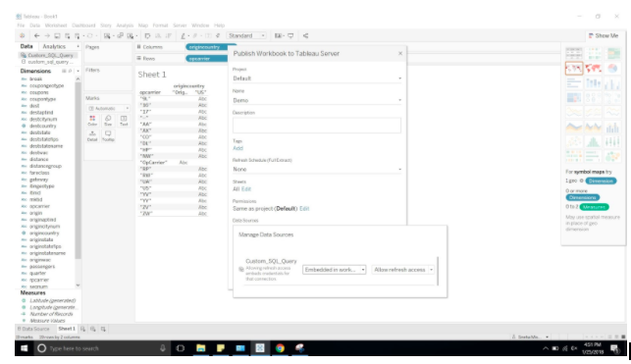This screenshot has height=364, width=631.
Task: Open the Data pane tab dropdown arrow
Action: [78, 47]
